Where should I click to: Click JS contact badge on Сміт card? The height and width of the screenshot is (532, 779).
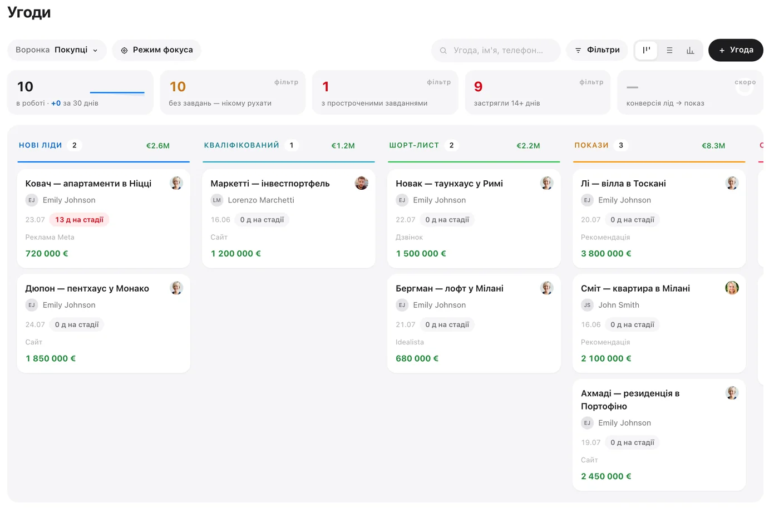[x=587, y=305]
